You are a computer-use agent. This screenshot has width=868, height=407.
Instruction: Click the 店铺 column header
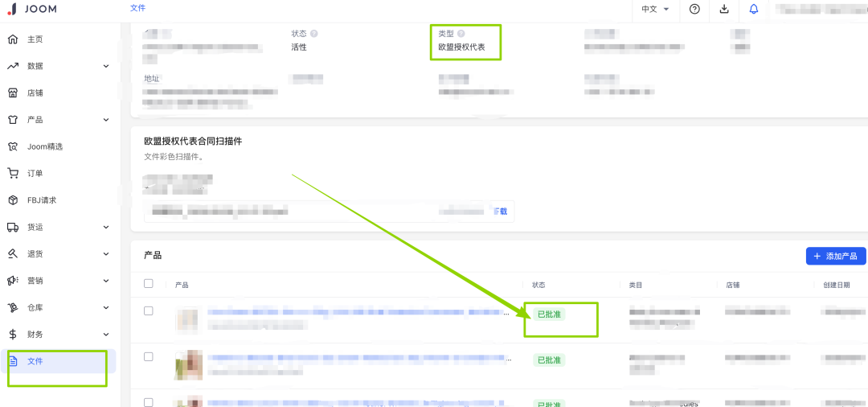pos(732,285)
